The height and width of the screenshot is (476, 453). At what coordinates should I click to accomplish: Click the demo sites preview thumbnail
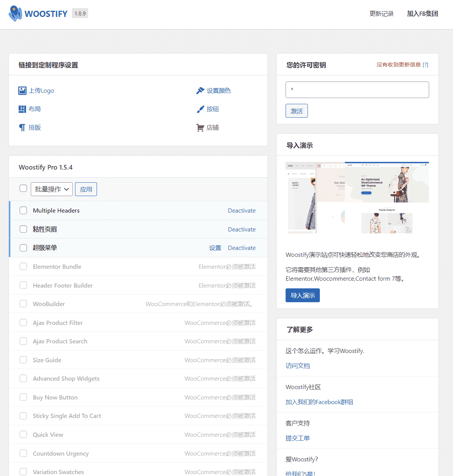pyautogui.click(x=357, y=198)
